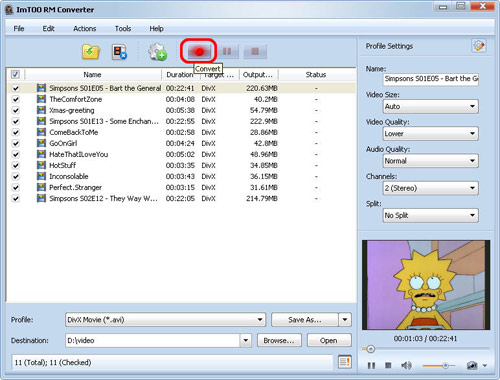Open the Video Quality dropdown

431,134
